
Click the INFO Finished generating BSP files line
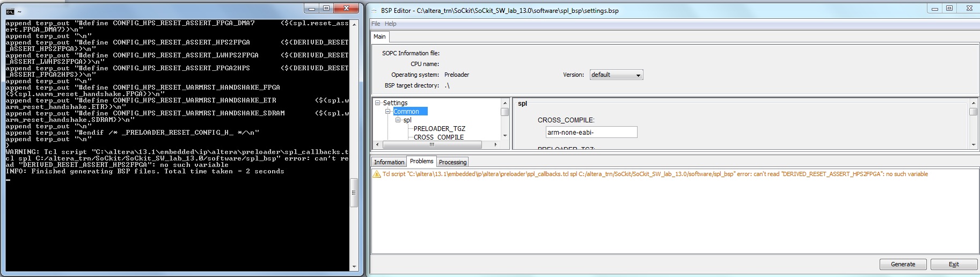coord(145,171)
